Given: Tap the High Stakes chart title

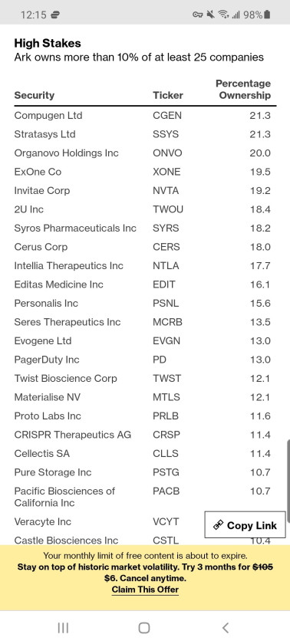Looking at the screenshot, I should tap(48, 43).
